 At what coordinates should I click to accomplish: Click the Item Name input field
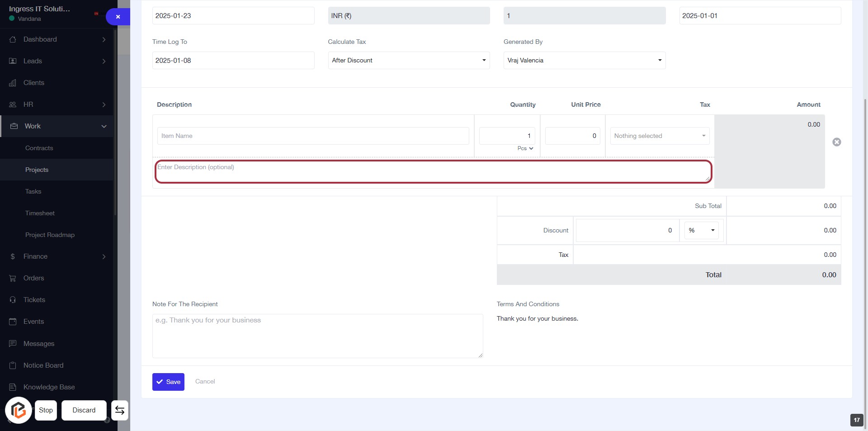[x=313, y=136]
